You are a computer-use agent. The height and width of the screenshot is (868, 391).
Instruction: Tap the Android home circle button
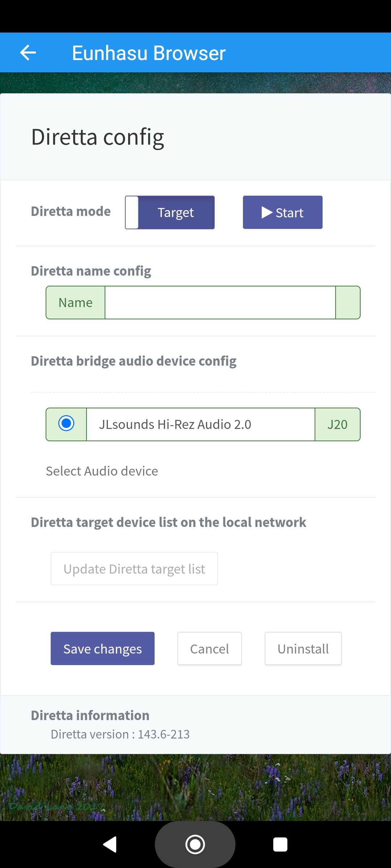[195, 844]
